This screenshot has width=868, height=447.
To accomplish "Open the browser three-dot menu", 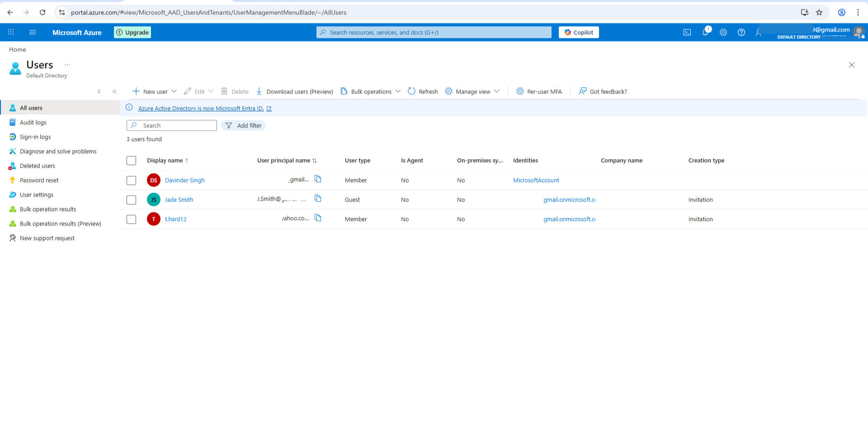I will (858, 12).
